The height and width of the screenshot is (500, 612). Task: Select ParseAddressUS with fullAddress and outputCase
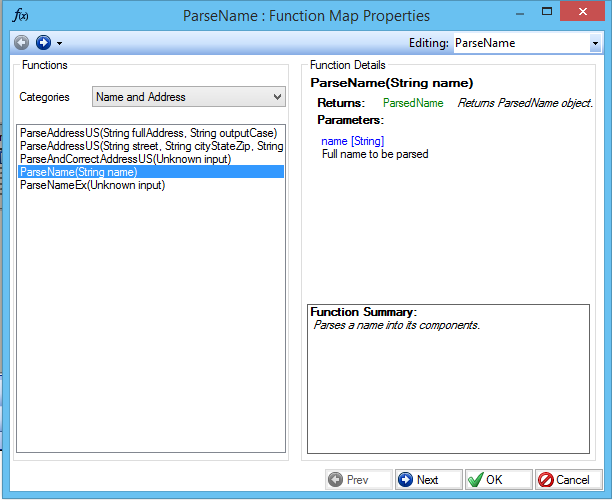click(x=148, y=133)
